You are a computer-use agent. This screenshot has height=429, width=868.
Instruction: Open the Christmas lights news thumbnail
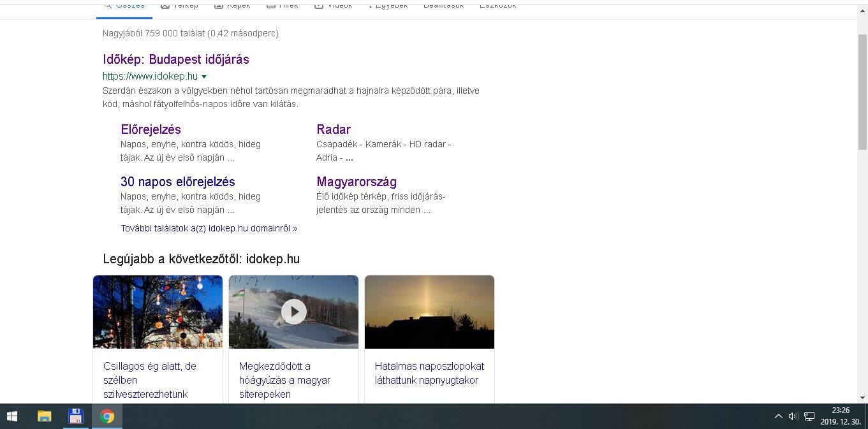pos(158,312)
